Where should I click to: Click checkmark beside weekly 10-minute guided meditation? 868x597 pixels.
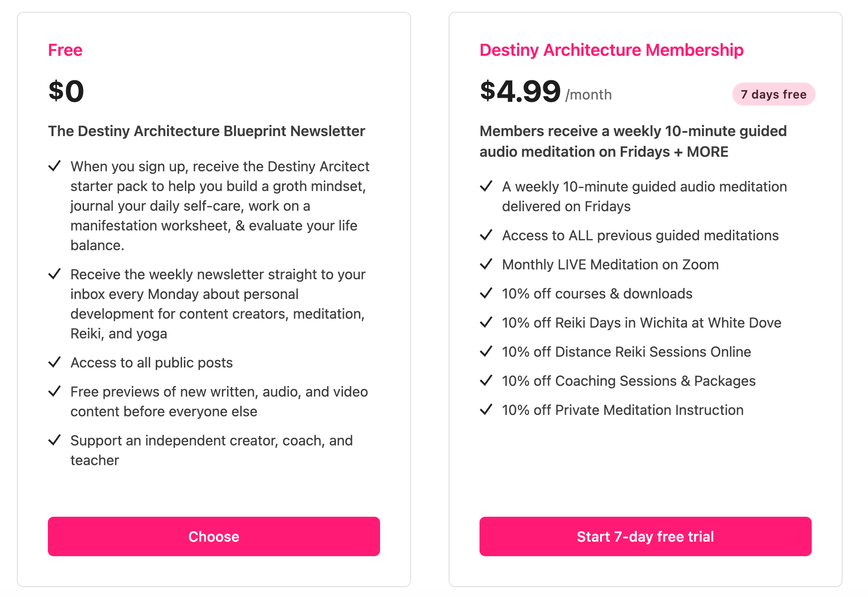(487, 186)
